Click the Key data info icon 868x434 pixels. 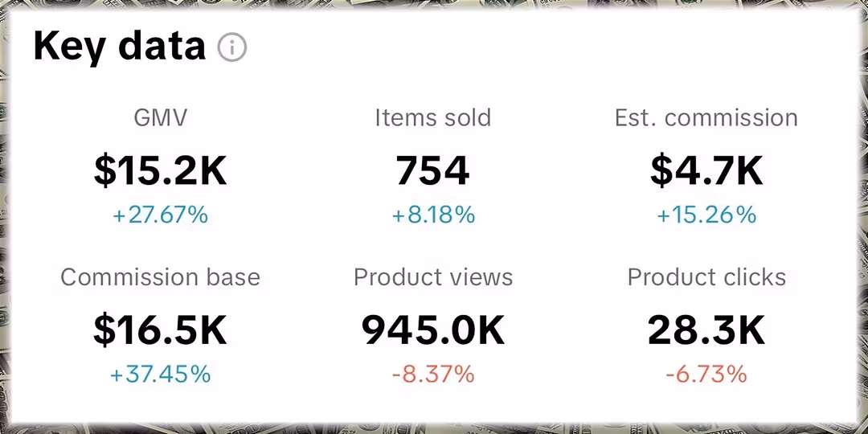232,47
